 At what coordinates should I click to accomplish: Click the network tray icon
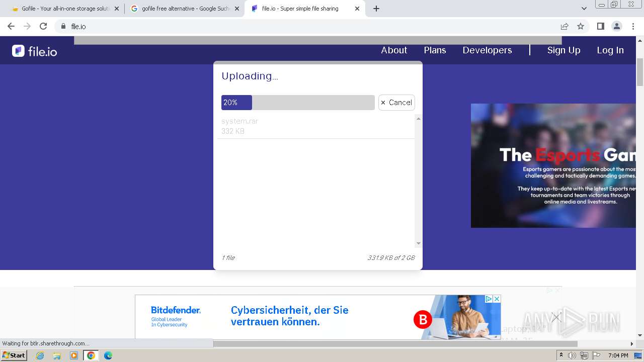[584, 355]
